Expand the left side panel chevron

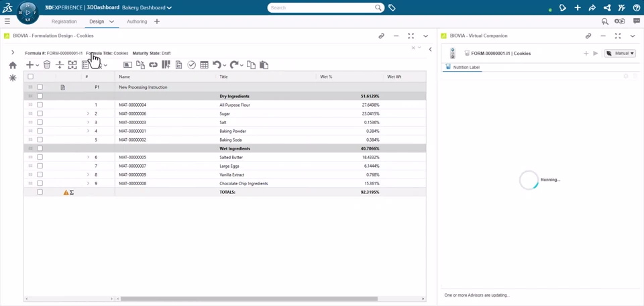[x=13, y=52]
